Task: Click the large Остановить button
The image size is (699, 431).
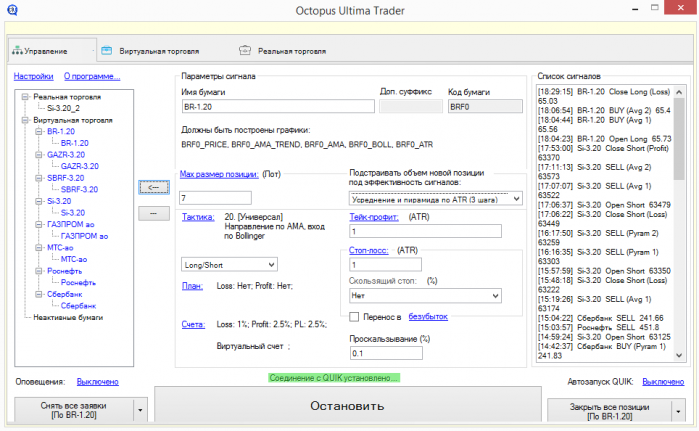Action: (x=348, y=405)
